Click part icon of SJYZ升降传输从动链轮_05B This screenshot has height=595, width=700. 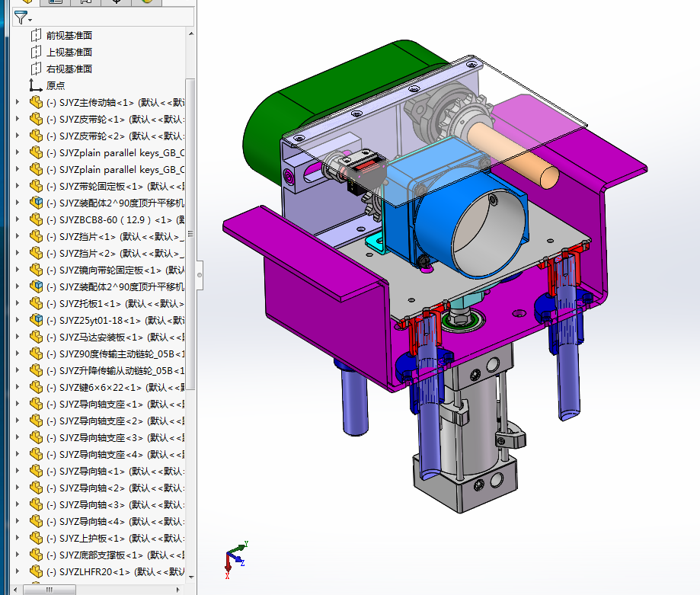pos(36,370)
